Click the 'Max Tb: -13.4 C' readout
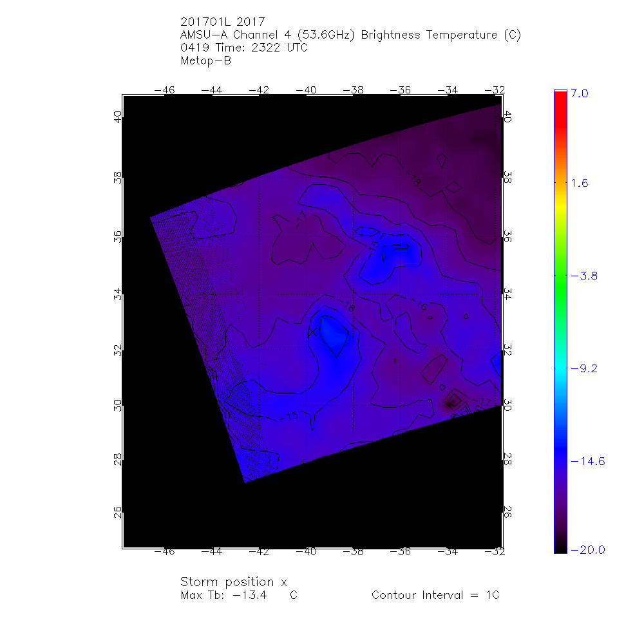The height and width of the screenshot is (644, 644). [238, 595]
